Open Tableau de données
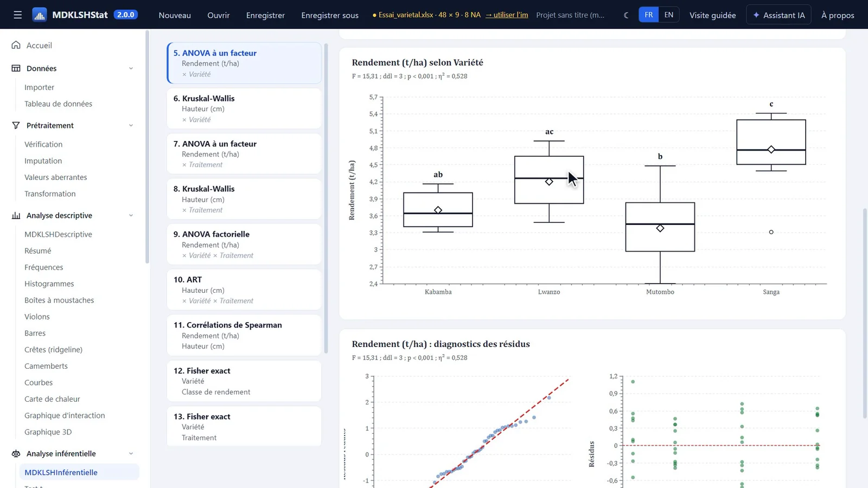Image resolution: width=868 pixels, height=488 pixels. (58, 104)
